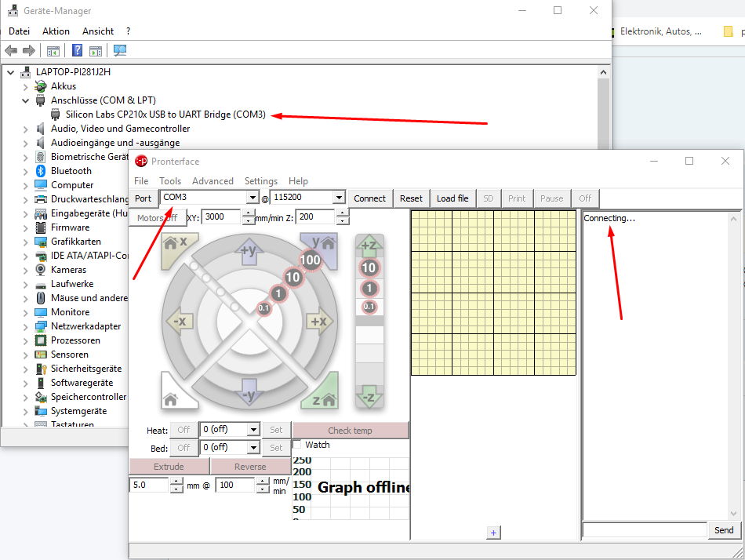Toggle the Heat Off button

tap(184, 430)
